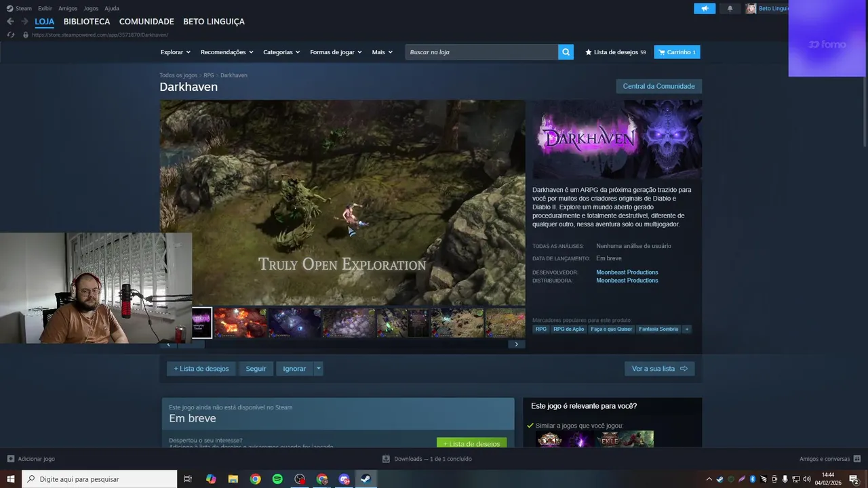Click the main trailer video player
This screenshot has height=488, width=868.
[342, 203]
